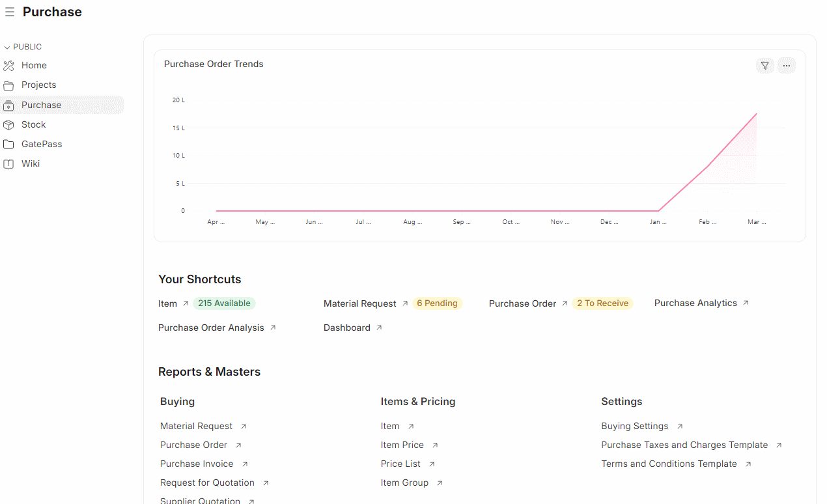
Task: Click the GatePass folder icon in sidebar
Action: (x=8, y=145)
